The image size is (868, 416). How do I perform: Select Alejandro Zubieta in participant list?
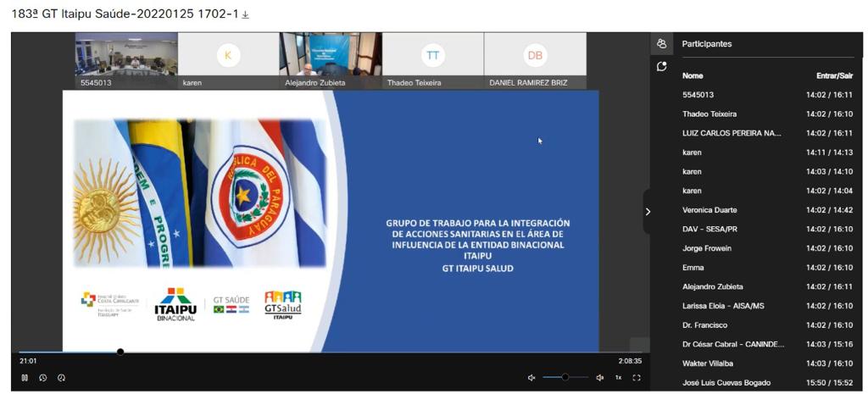coord(767,286)
